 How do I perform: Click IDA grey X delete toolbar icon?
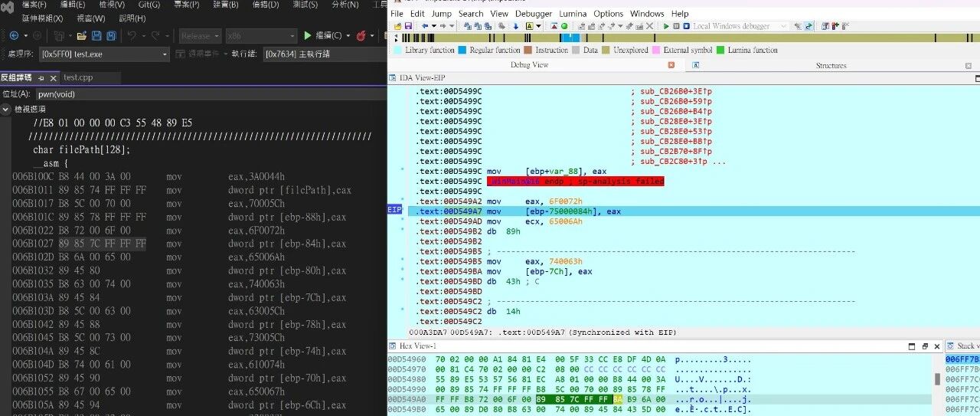[x=650, y=26]
